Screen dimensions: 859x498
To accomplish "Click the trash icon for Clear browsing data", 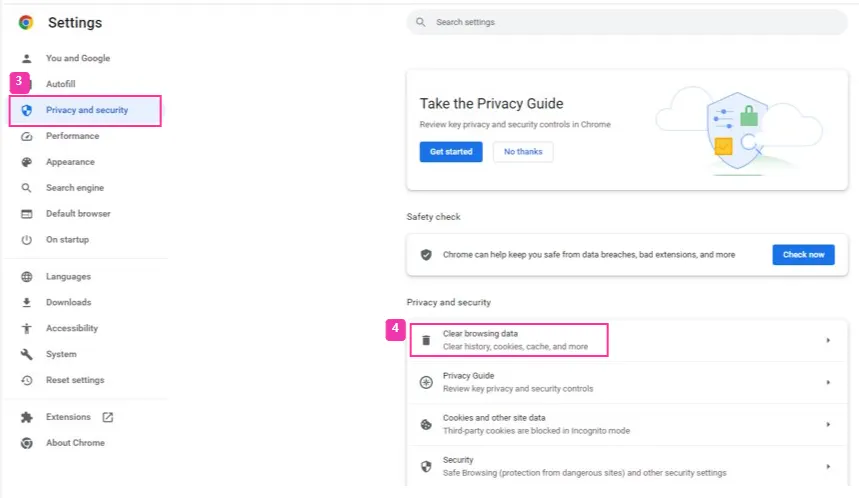I will (426, 340).
